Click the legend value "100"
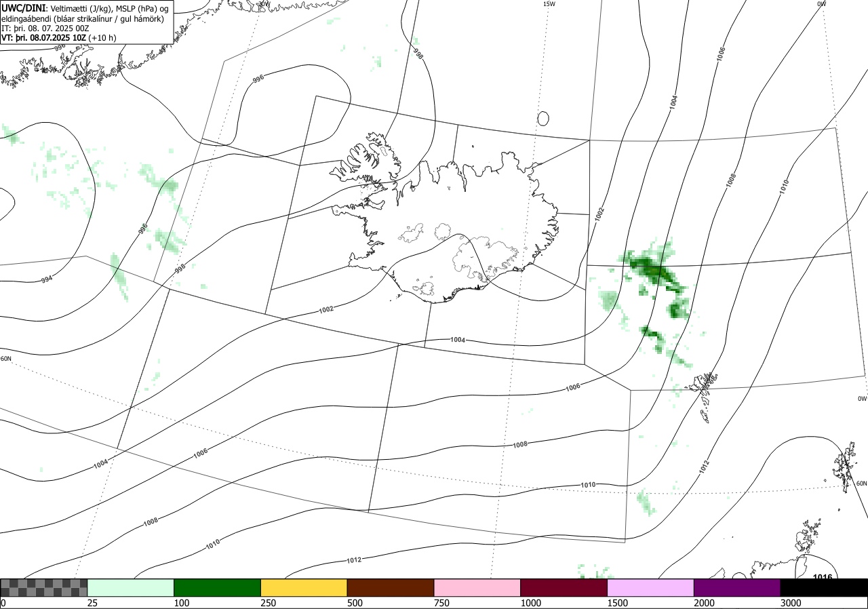Image resolution: width=868 pixels, height=609 pixels. tap(181, 603)
